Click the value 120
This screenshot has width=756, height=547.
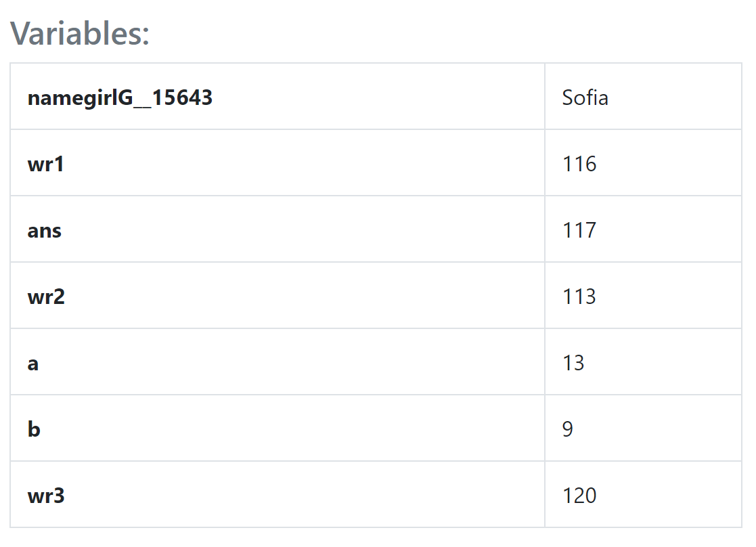(x=579, y=496)
